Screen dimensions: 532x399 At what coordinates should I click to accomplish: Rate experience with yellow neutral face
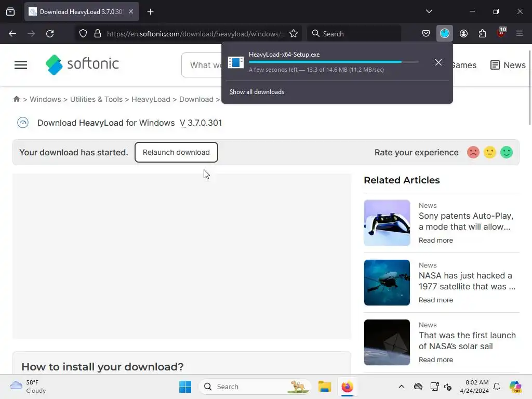(489, 152)
